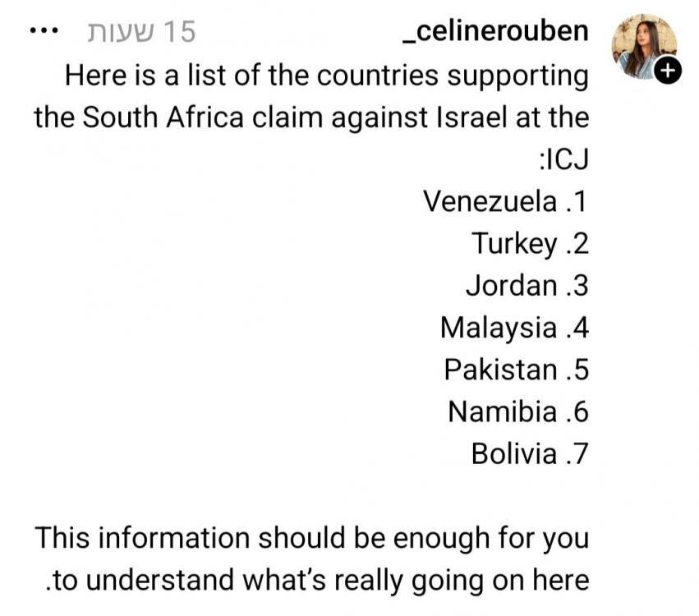699x616 pixels.
Task: Select list entry 'Venezuela .1'
Action: pyautogui.click(x=505, y=201)
